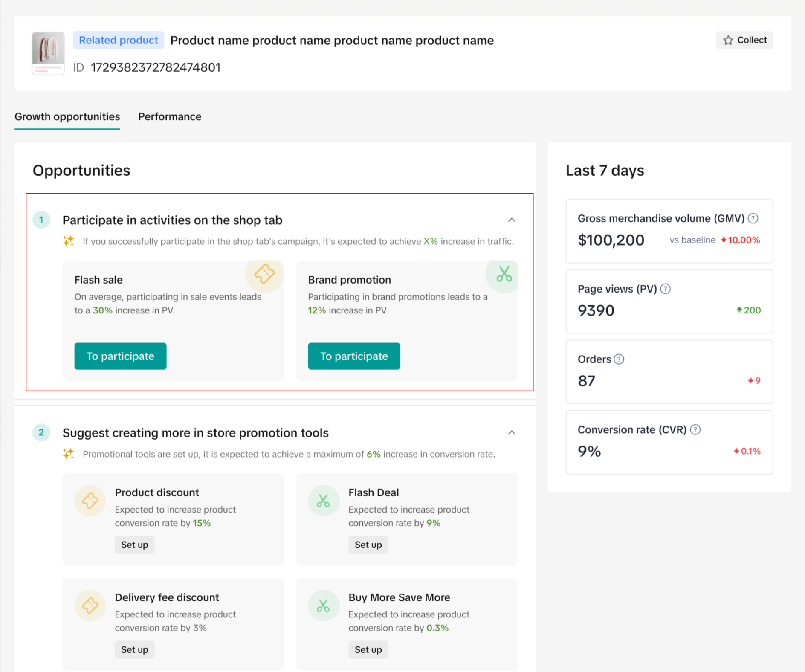Collapse the store promotion tools section
Image resolution: width=805 pixels, height=672 pixels.
(512, 433)
